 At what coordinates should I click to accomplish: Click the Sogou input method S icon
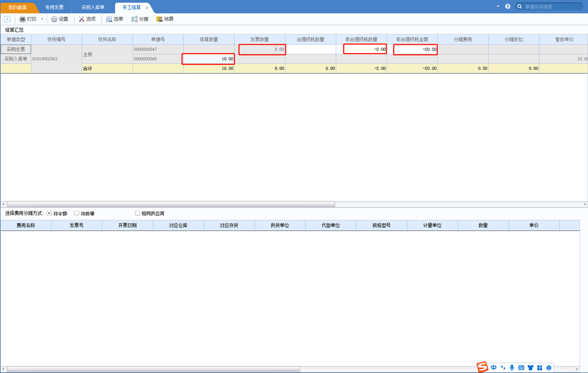coord(482,367)
